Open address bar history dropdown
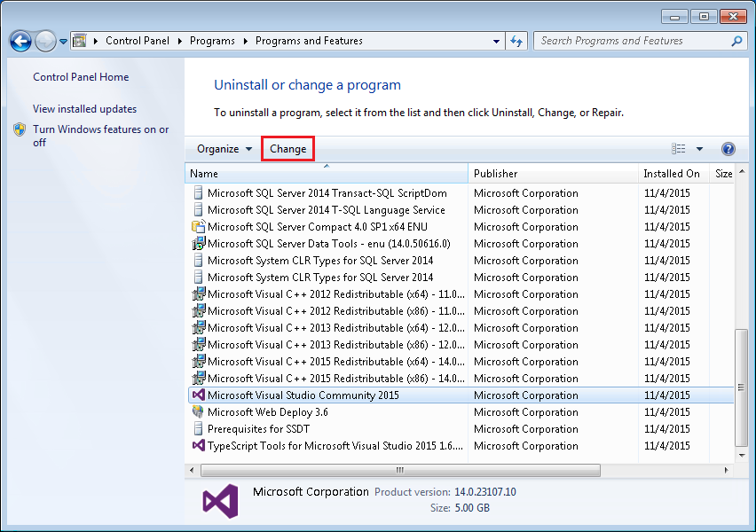756x532 pixels. click(496, 42)
